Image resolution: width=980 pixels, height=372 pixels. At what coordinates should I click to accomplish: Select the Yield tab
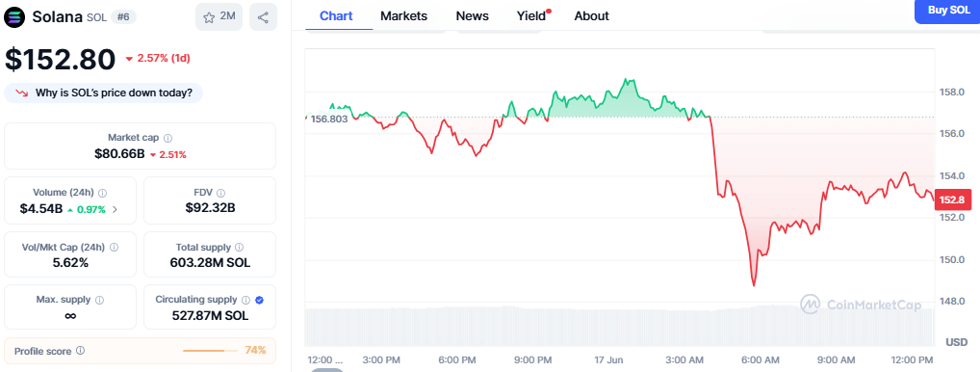pos(531,16)
